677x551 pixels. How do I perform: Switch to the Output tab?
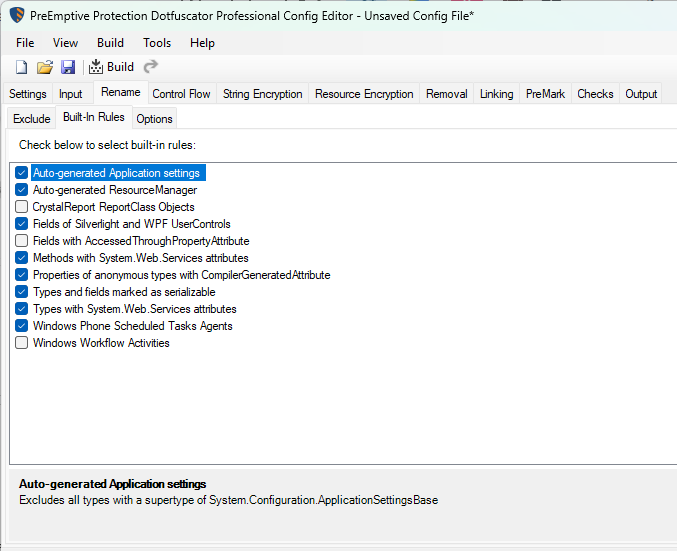(641, 94)
